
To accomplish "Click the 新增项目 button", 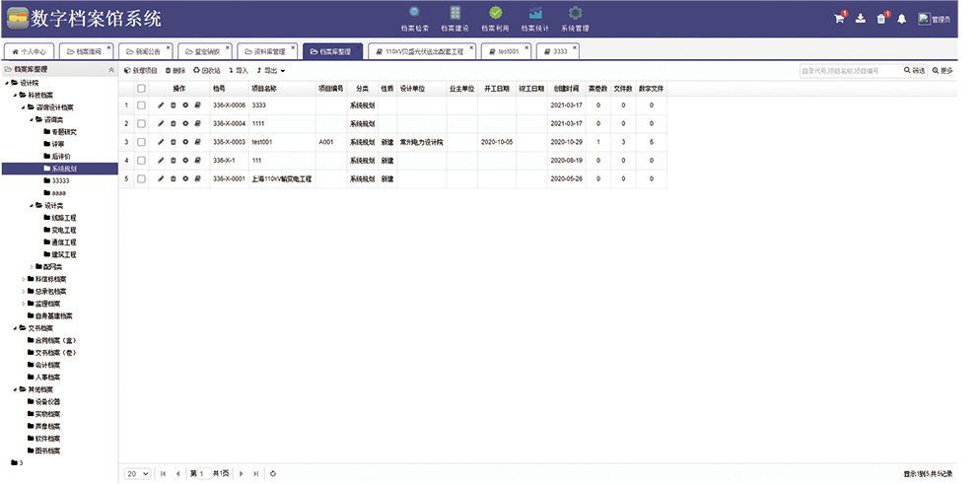I will (x=141, y=71).
